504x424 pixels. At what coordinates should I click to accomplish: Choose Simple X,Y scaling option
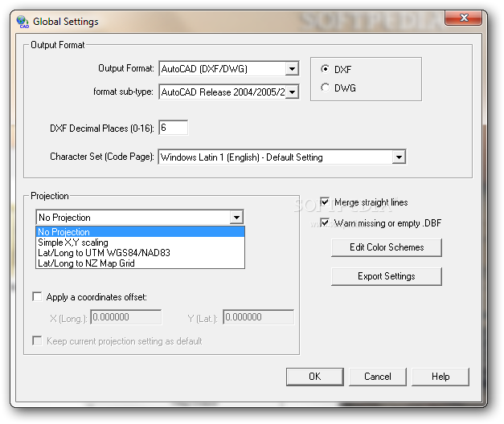point(140,243)
